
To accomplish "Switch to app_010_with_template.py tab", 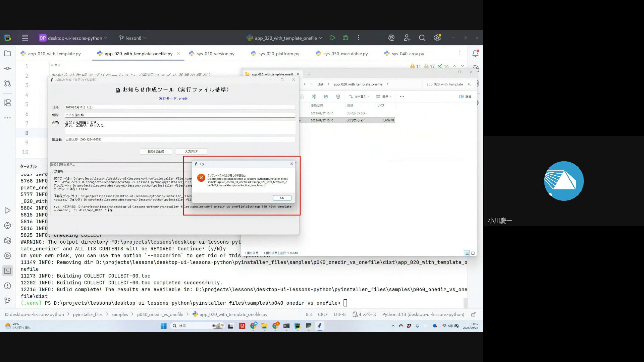I will click(x=54, y=54).
